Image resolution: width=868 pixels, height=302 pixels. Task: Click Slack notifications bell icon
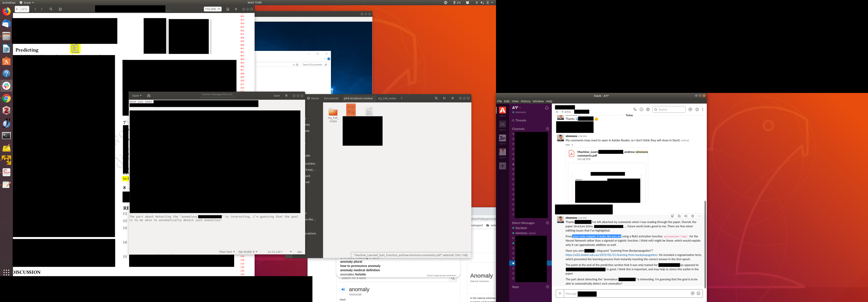pyautogui.click(x=547, y=108)
